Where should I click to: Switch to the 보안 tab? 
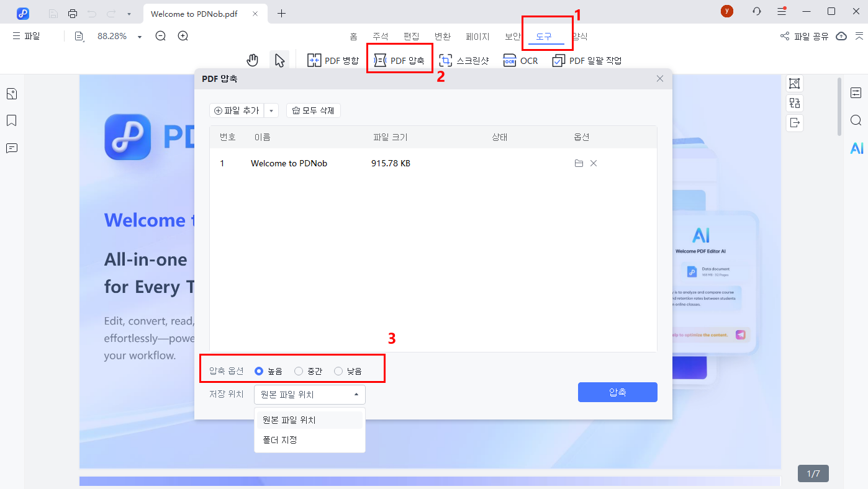coord(512,36)
